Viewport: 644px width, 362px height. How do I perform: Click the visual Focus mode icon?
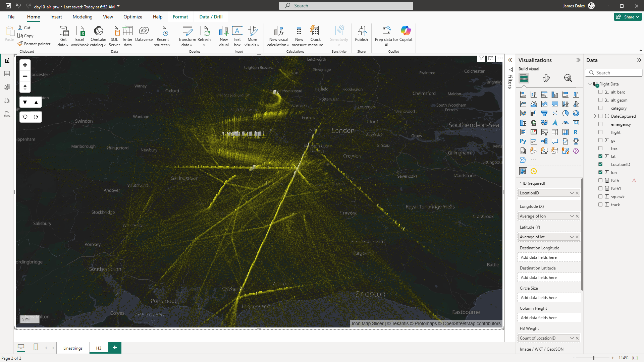(x=491, y=58)
